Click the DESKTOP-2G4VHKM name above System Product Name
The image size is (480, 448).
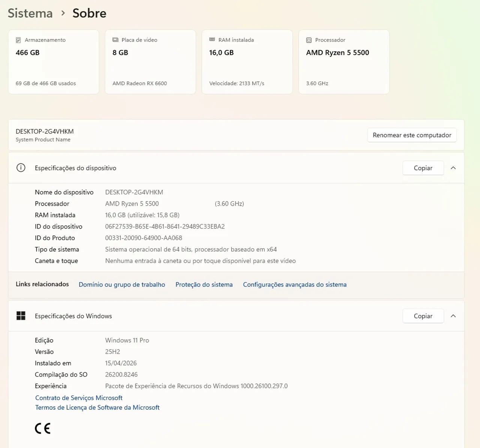(45, 131)
